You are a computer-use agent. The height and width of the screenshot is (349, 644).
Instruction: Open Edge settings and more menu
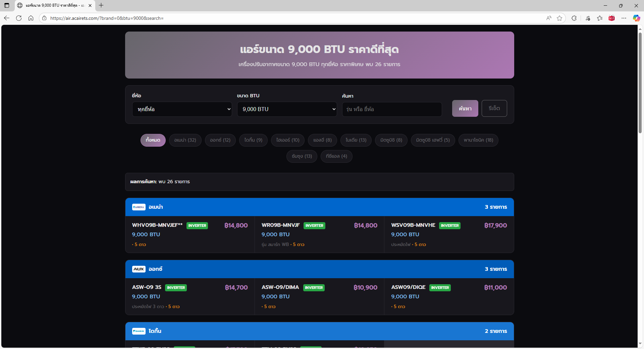624,18
